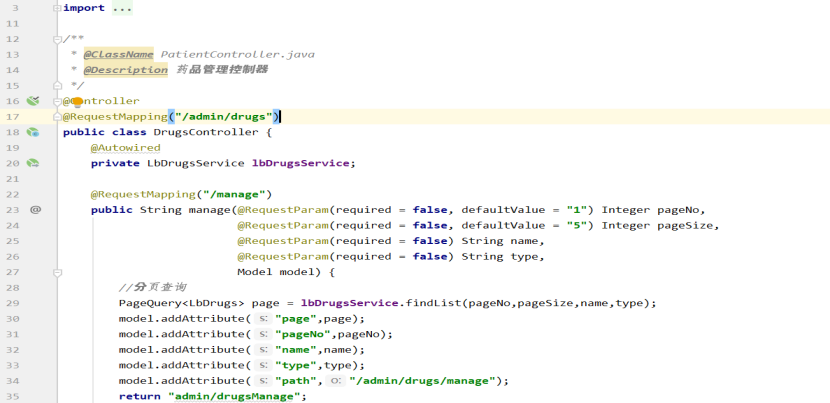Click the "path" attribute string on line 34
830x403 pixels.
(x=297, y=381)
